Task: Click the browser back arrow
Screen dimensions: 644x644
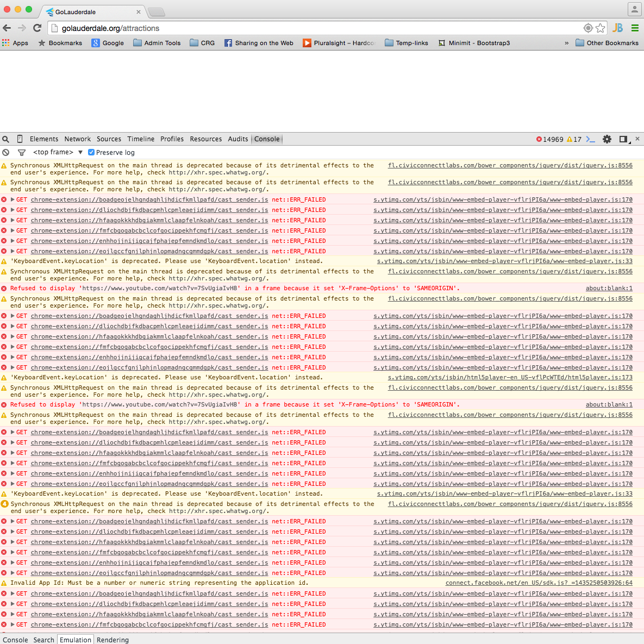Action: click(7, 28)
